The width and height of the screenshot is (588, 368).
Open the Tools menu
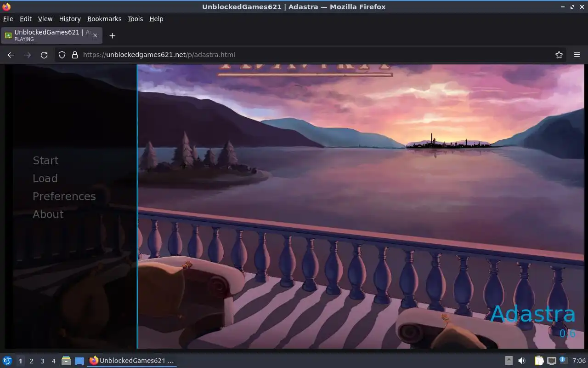point(136,19)
